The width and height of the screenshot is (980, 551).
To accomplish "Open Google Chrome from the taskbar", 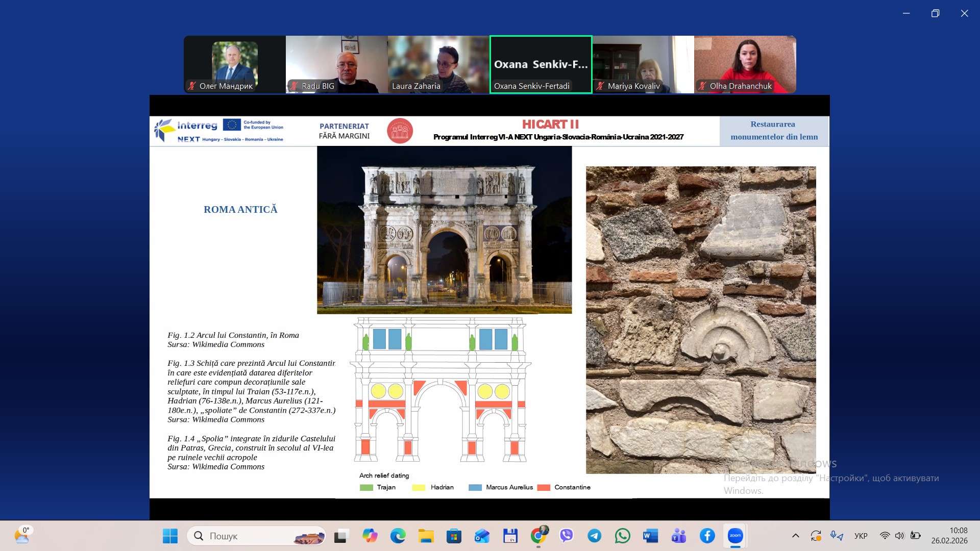I will click(x=538, y=536).
